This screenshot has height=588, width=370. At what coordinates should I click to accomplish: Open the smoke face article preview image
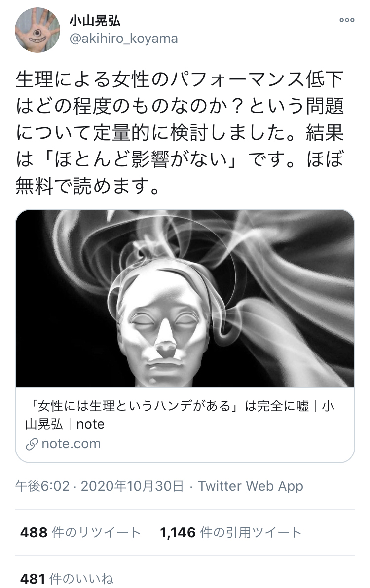click(185, 298)
